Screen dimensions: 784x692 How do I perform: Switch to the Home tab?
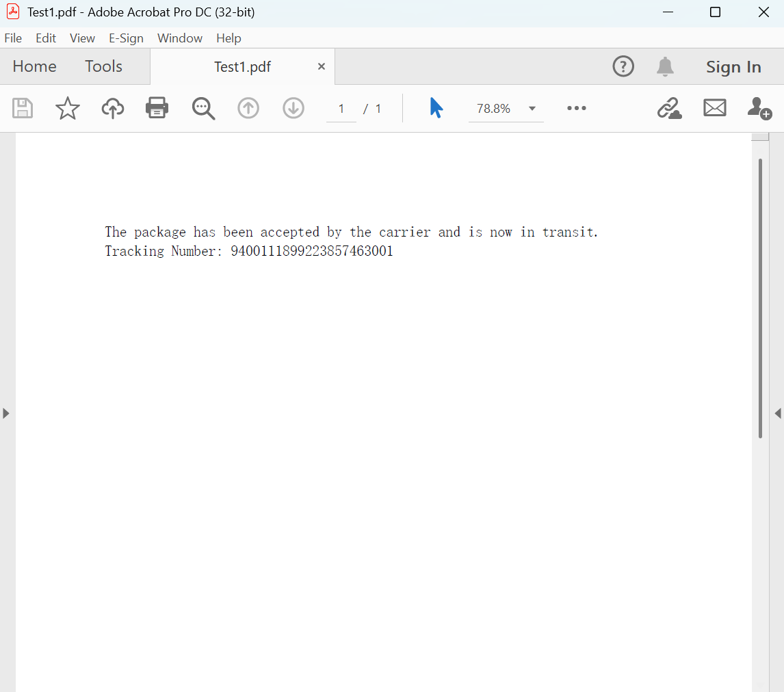pyautogui.click(x=34, y=66)
